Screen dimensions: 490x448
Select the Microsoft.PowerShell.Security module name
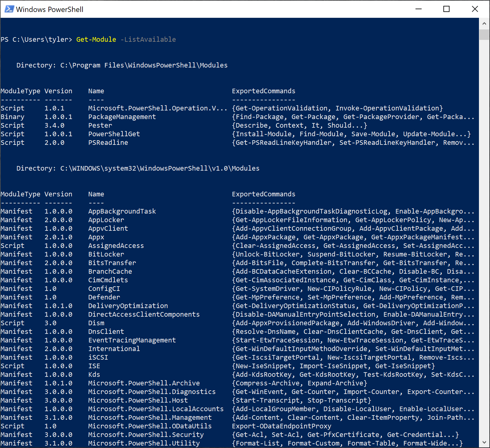point(146,434)
